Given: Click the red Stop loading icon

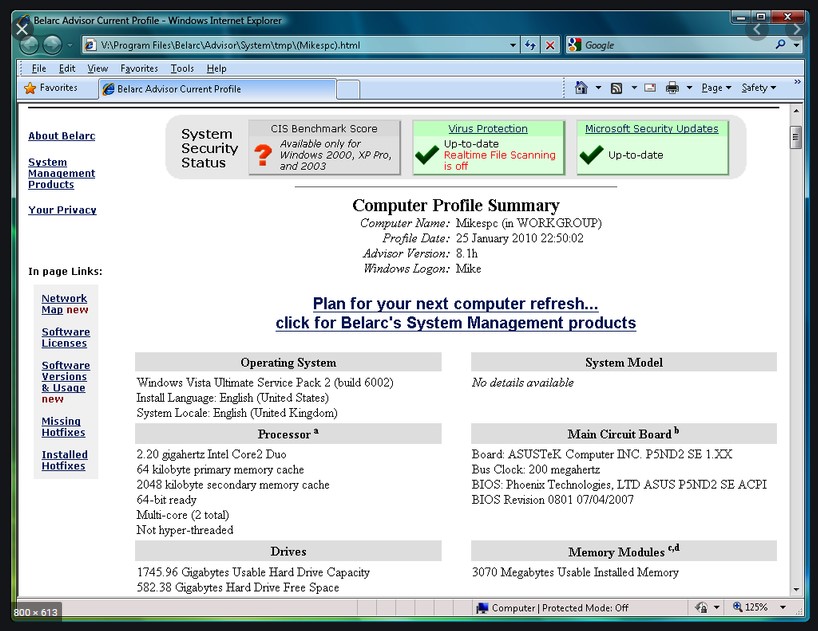Looking at the screenshot, I should pos(550,45).
